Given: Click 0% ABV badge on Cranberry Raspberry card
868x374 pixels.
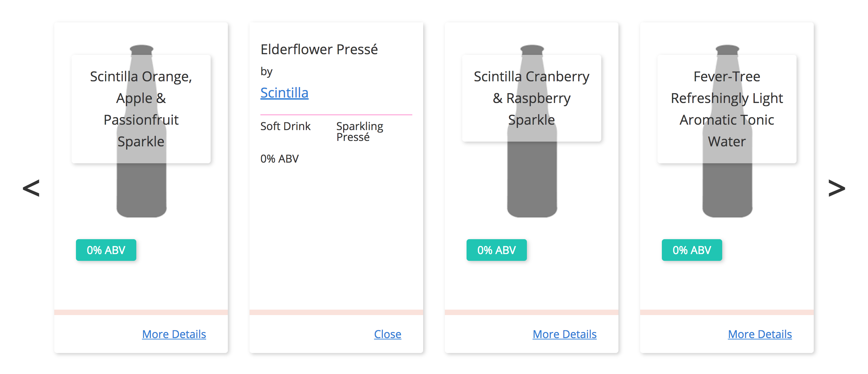Looking at the screenshot, I should tap(497, 250).
